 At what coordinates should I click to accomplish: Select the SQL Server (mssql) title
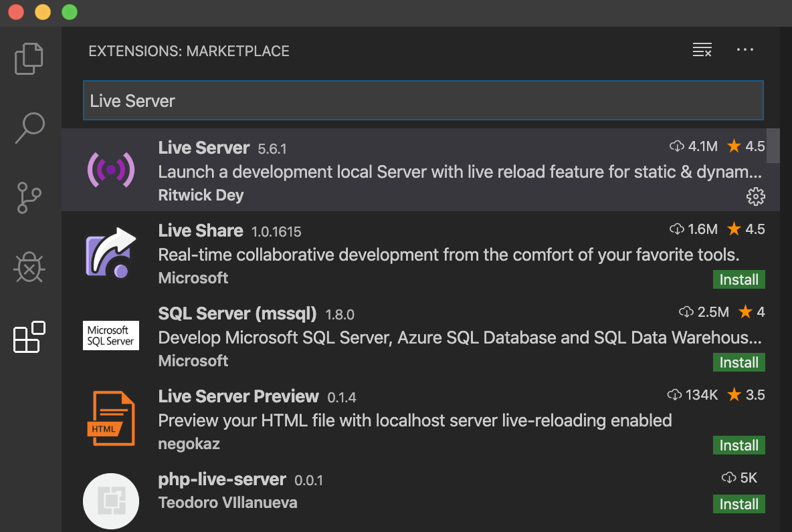click(237, 313)
